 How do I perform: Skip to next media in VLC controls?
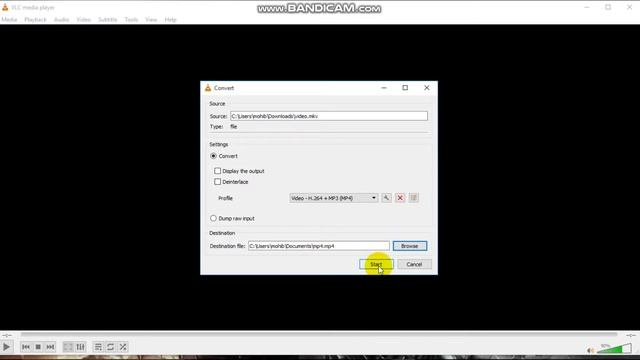pos(50,347)
